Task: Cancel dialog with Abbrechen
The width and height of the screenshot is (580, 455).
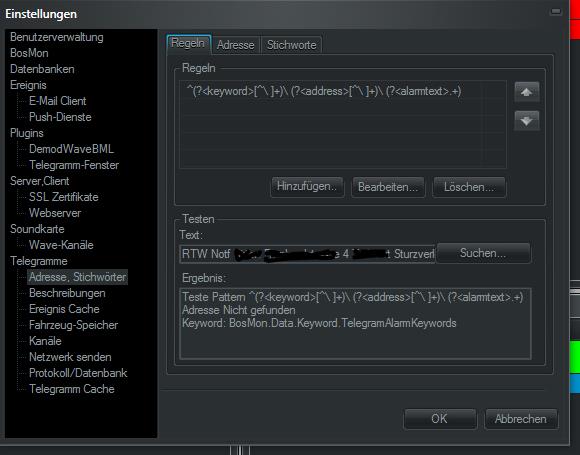Action: (x=521, y=419)
